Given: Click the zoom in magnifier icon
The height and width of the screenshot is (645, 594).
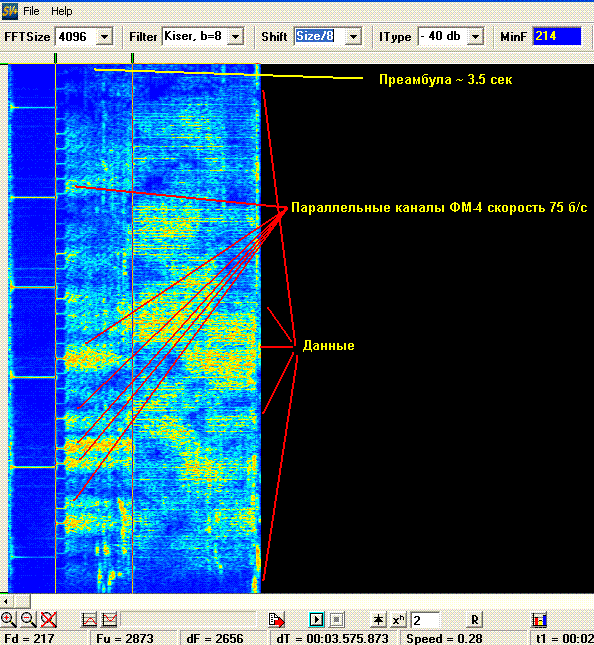Looking at the screenshot, I should 9,619.
